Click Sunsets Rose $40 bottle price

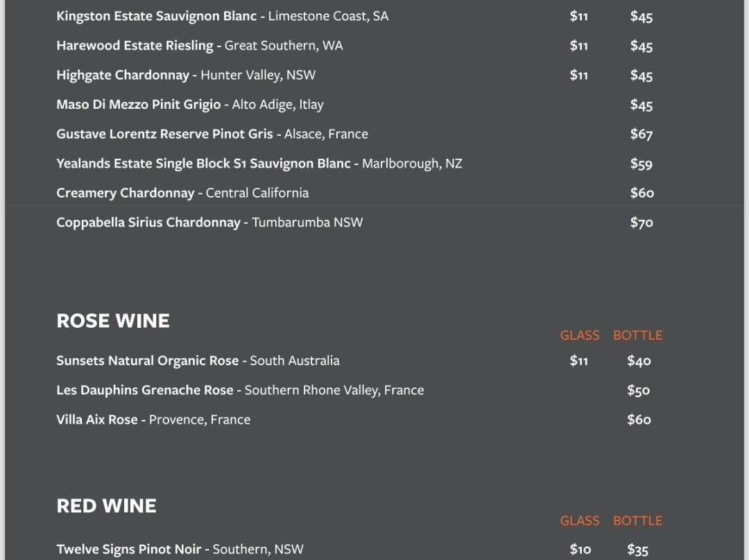tap(639, 361)
